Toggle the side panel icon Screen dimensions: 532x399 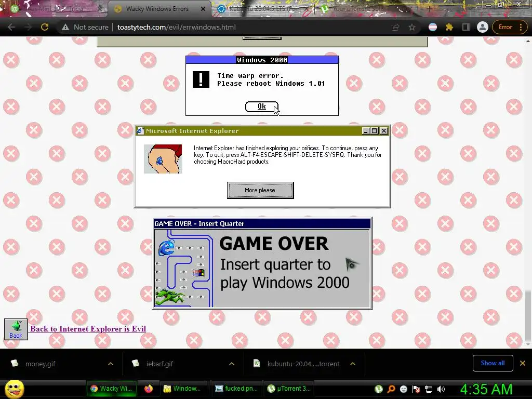coord(466,27)
